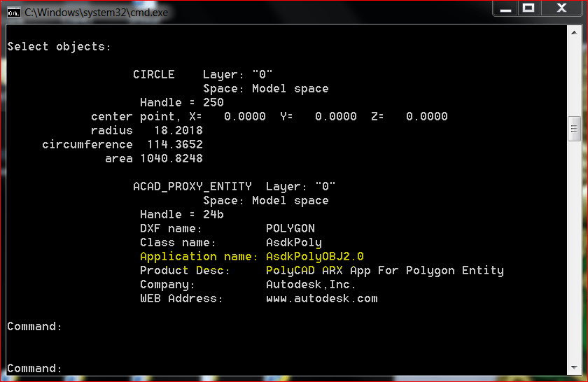Click the scrollbar up arrow
This screenshot has width=588, height=382.
574,33
